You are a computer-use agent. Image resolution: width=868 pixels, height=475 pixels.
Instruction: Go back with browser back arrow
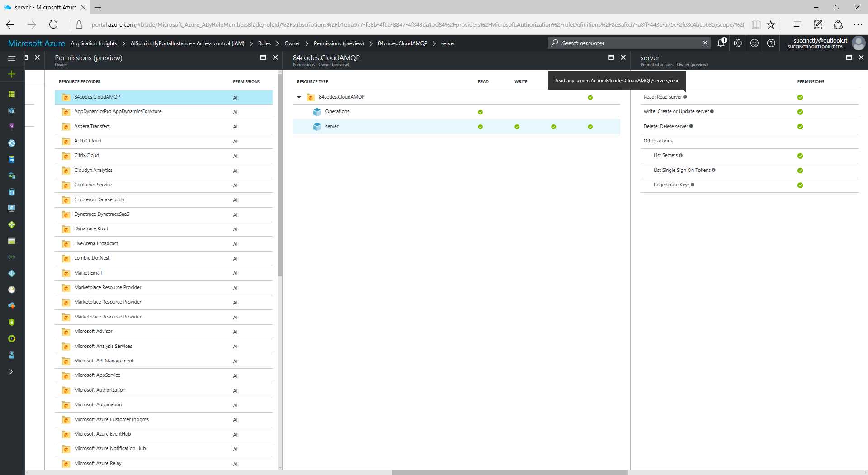[x=10, y=24]
